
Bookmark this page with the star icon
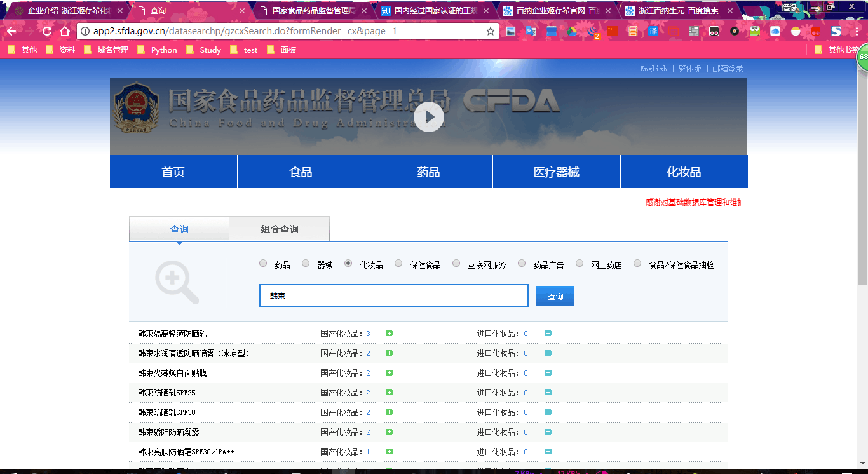[490, 31]
